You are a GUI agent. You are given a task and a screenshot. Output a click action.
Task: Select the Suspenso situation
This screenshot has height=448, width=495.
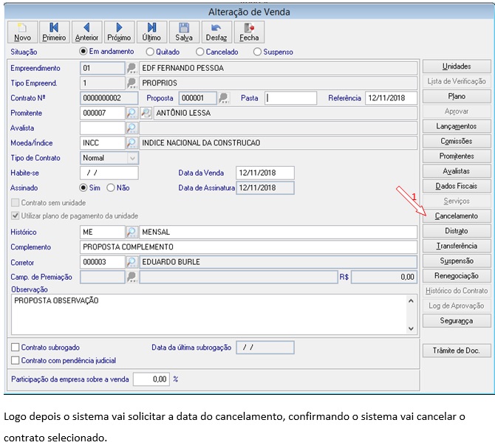click(273, 52)
